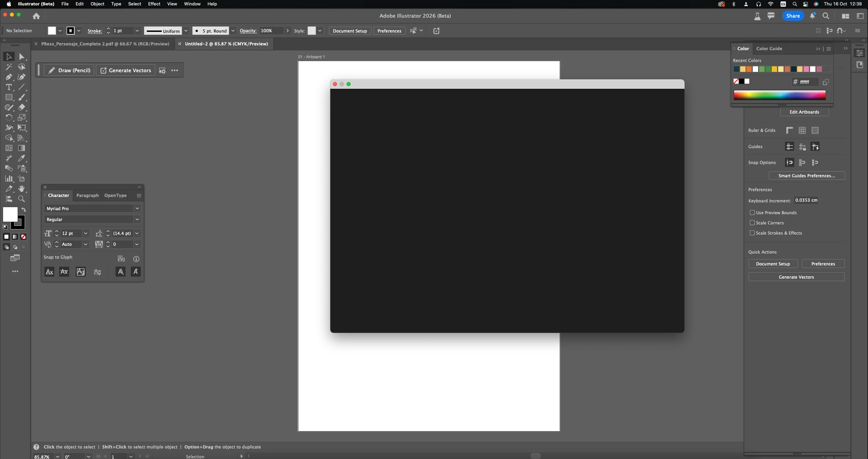Select the Zoom tool

tap(22, 199)
